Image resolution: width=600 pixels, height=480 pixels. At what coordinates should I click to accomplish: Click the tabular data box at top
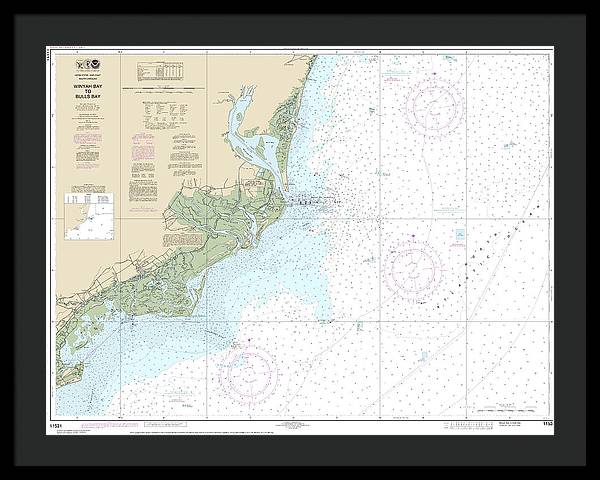(161, 71)
